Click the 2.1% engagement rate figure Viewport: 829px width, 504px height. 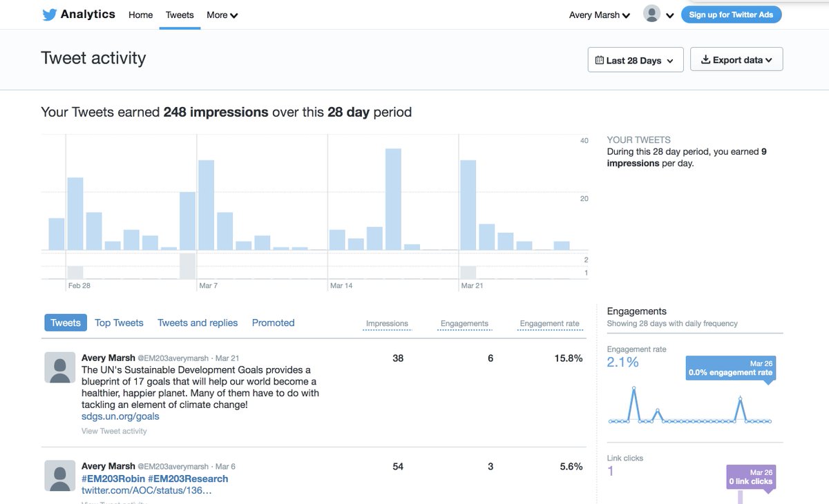click(x=623, y=362)
